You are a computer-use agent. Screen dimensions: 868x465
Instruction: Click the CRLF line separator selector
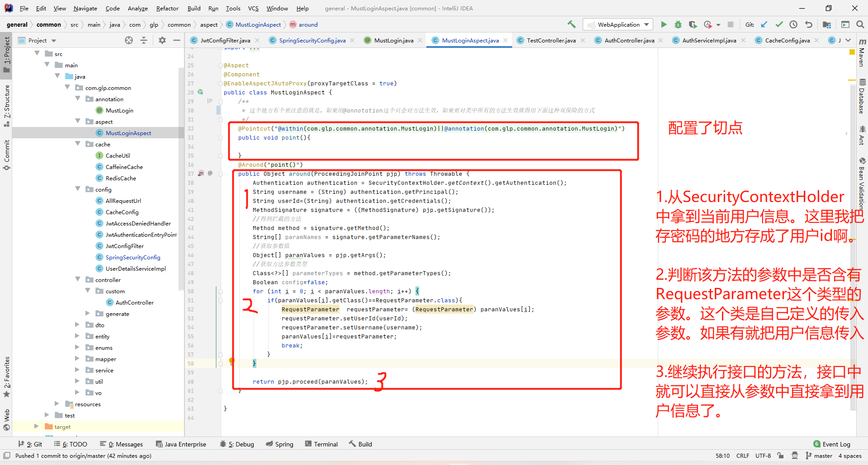click(x=743, y=456)
